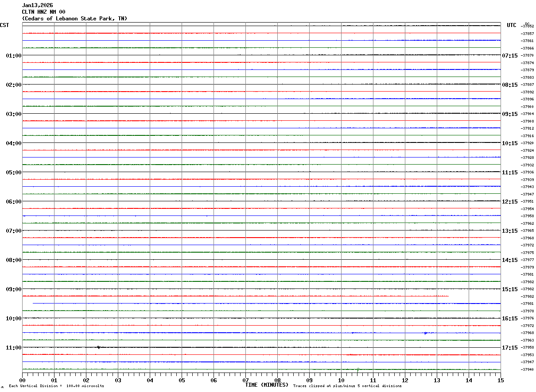Click the end of the shortened 09:15 red trace

448,296
